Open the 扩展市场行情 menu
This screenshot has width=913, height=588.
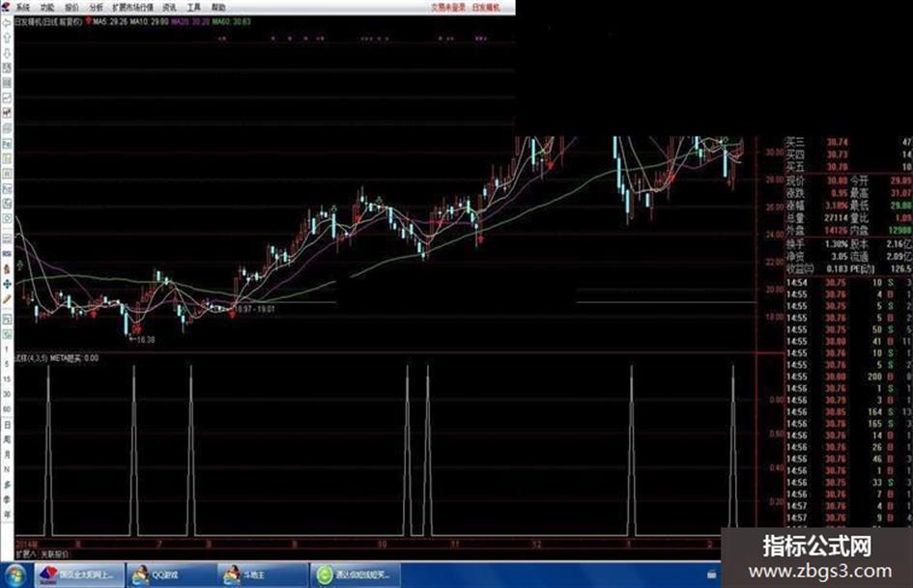coord(132,8)
